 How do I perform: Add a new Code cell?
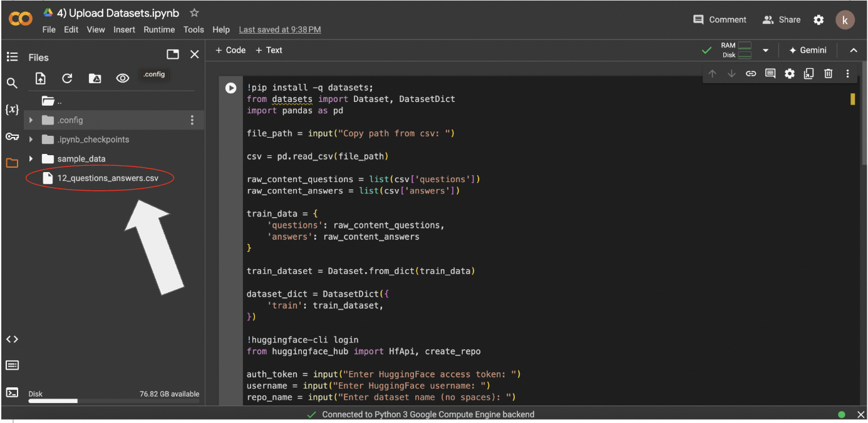coord(230,50)
